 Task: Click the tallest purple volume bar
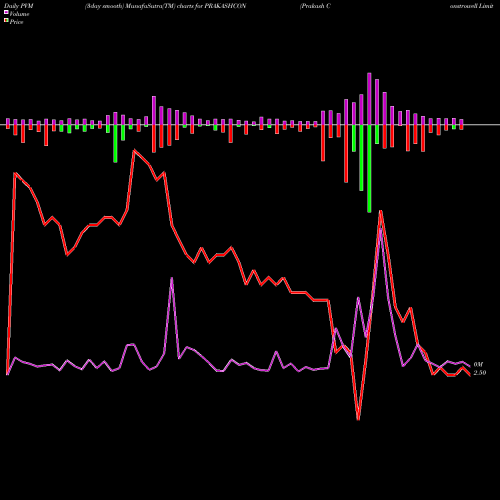(x=369, y=99)
